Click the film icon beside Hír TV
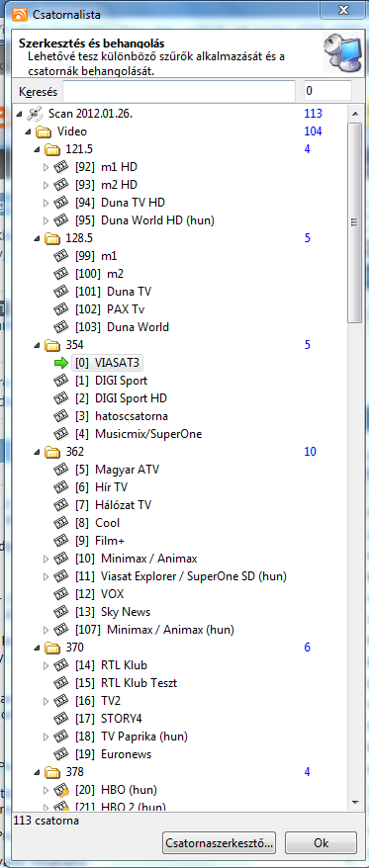Image resolution: width=369 pixels, height=868 pixels. pyautogui.click(x=61, y=487)
